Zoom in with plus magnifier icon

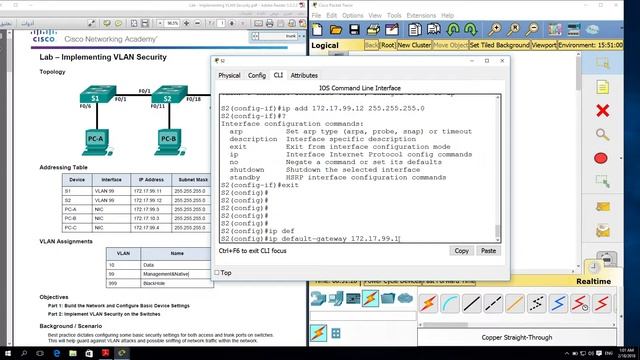click(495, 29)
